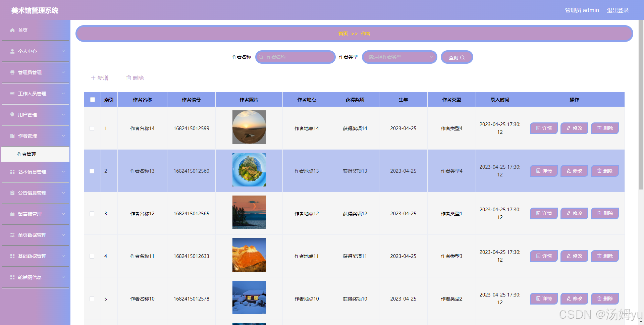Select the 作者管理 submenu item
644x325 pixels.
tap(35, 154)
